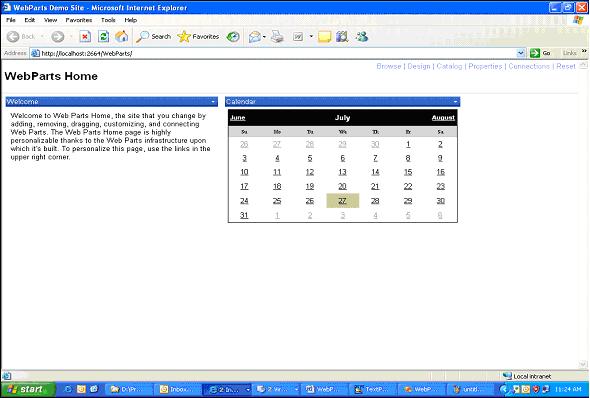The height and width of the screenshot is (398, 590).
Task: Click the Browse mode link
Action: 389,66
